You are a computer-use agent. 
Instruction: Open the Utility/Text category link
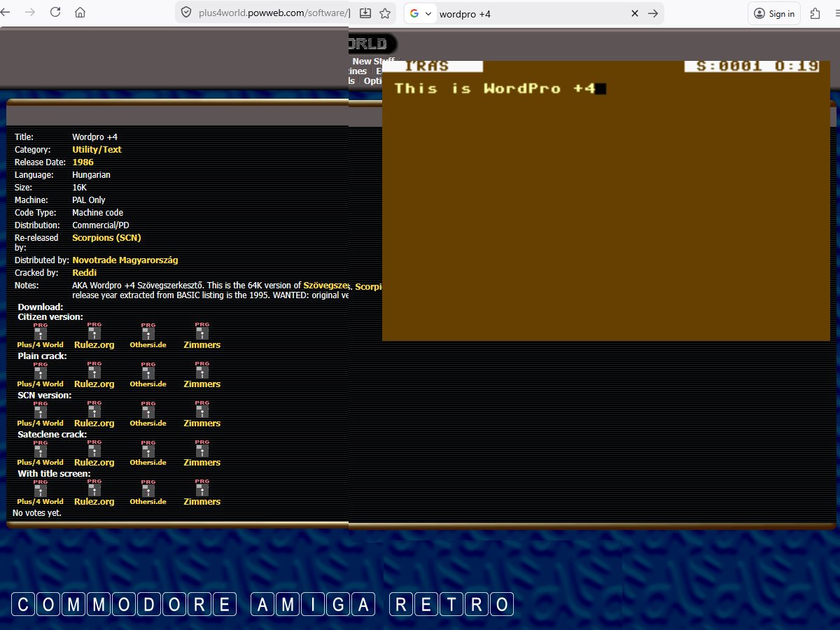97,150
